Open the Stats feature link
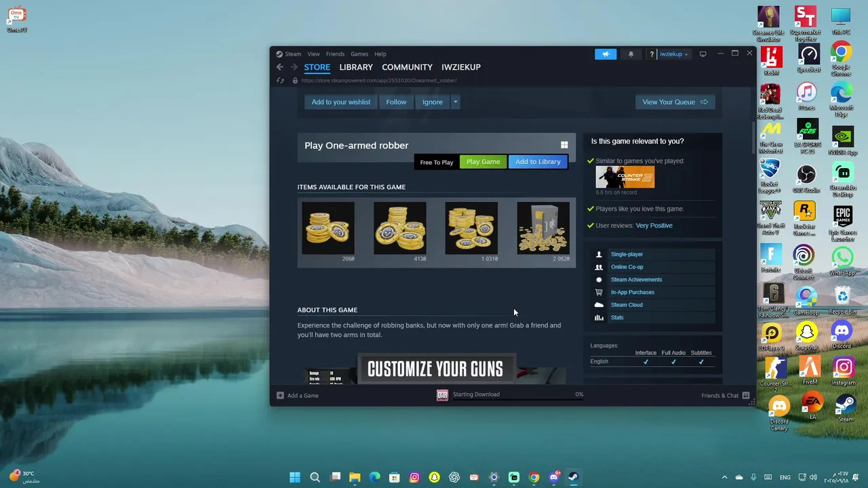Screen dimensions: 868x488 point(617,317)
